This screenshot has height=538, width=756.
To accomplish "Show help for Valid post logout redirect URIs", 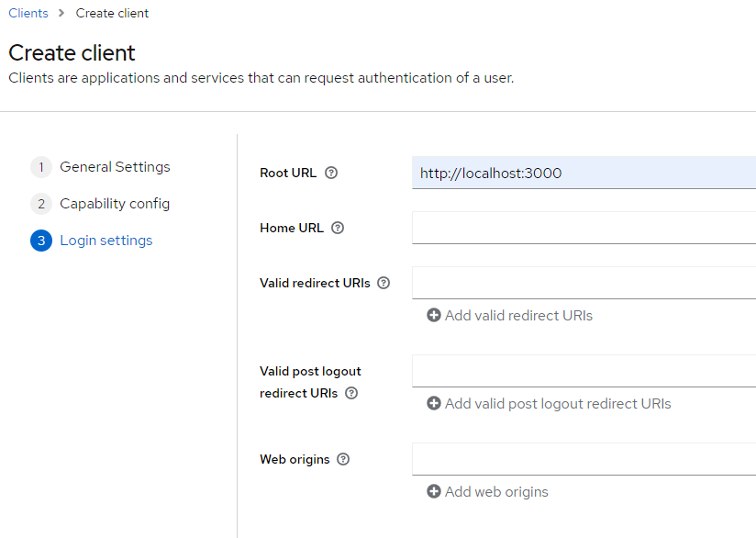I will tap(351, 393).
